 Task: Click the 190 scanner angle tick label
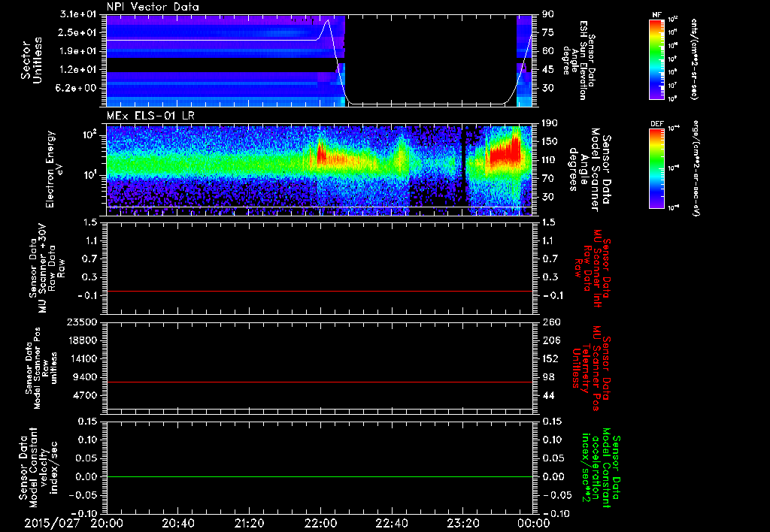click(x=550, y=123)
